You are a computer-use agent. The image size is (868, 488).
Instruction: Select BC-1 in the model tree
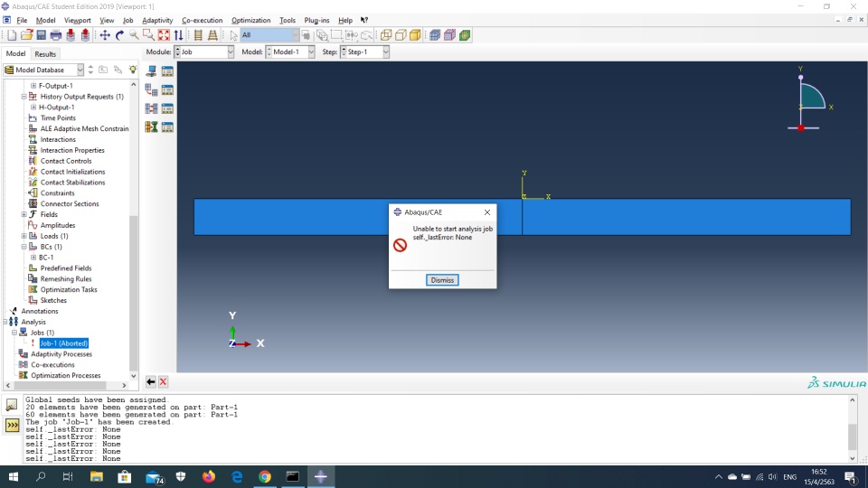coord(46,258)
